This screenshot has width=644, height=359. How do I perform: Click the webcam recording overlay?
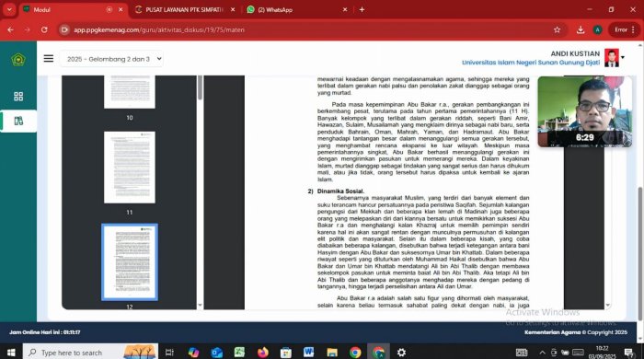584,111
